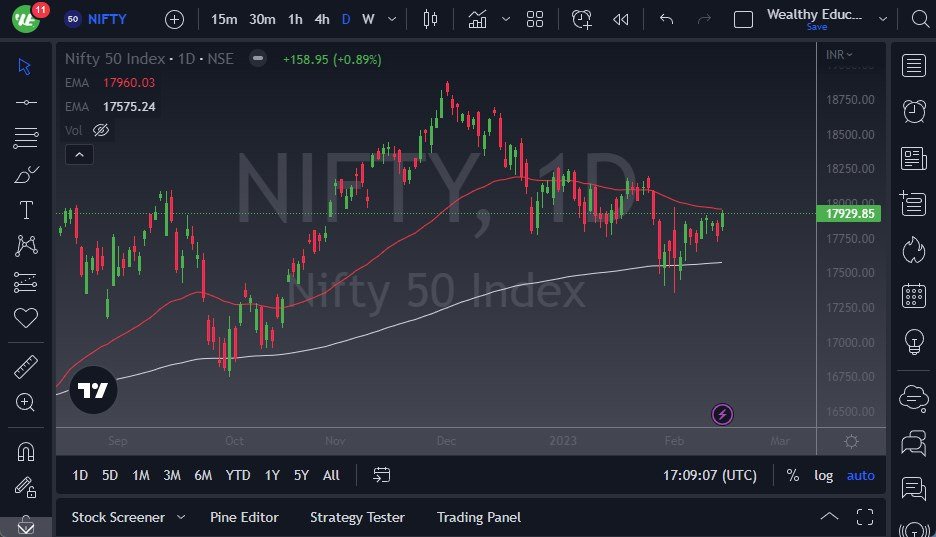
Task: Open the ideas lightbulb panel
Action: (913, 342)
